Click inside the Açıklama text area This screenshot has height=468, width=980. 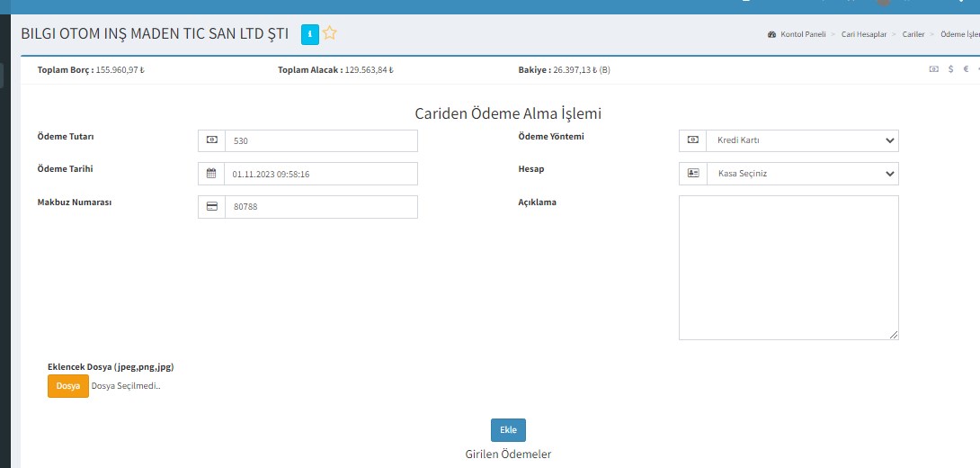pyautogui.click(x=788, y=267)
